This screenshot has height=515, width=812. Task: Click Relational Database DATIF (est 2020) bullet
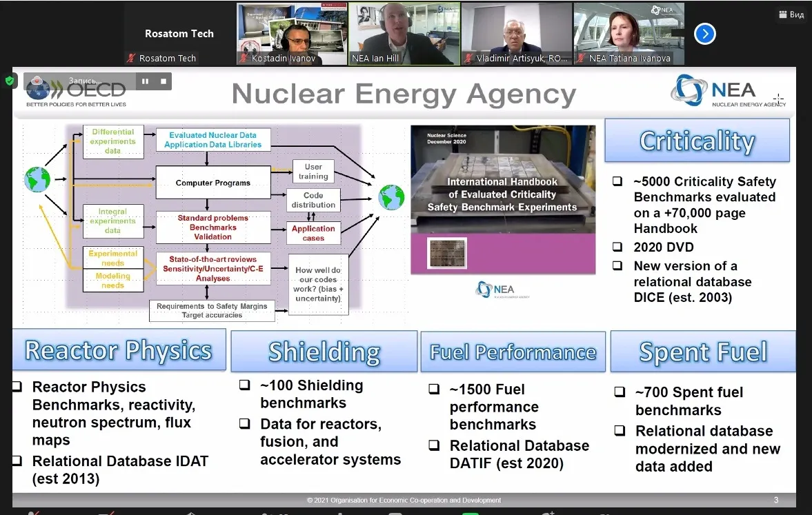point(519,454)
